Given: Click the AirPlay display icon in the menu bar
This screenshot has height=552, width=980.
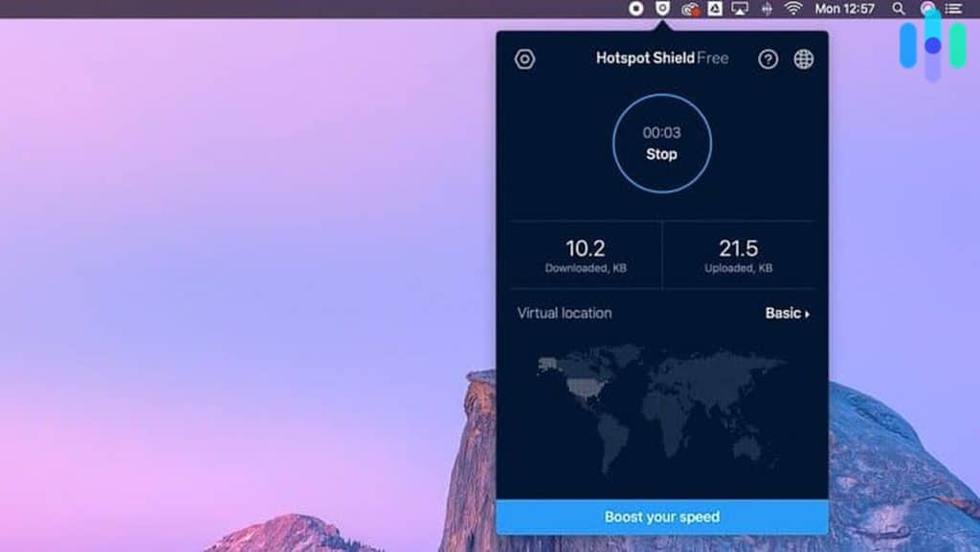Looking at the screenshot, I should [x=740, y=11].
